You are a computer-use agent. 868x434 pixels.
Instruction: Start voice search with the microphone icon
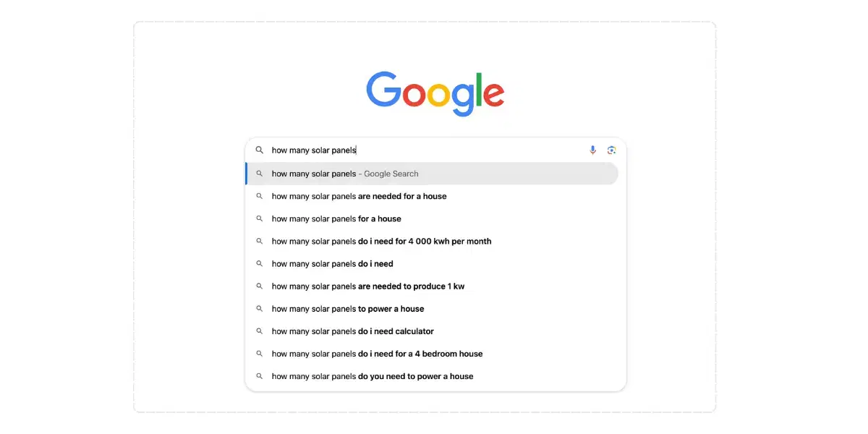tap(592, 150)
